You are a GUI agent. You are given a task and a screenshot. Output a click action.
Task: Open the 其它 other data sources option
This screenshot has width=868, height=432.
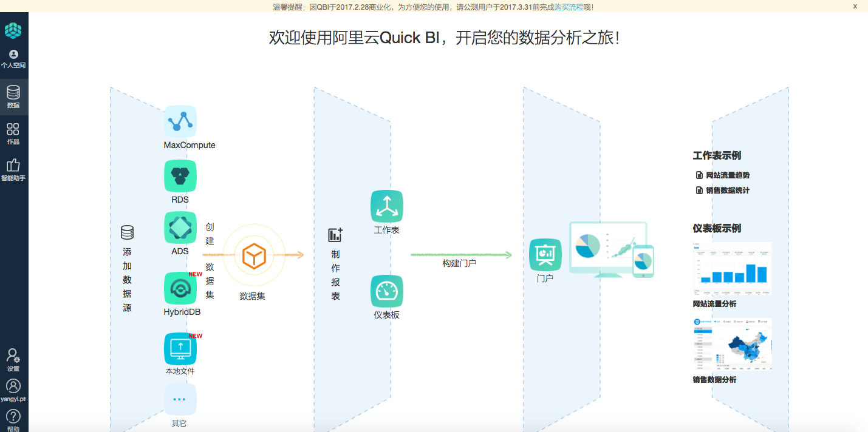pyautogui.click(x=180, y=399)
